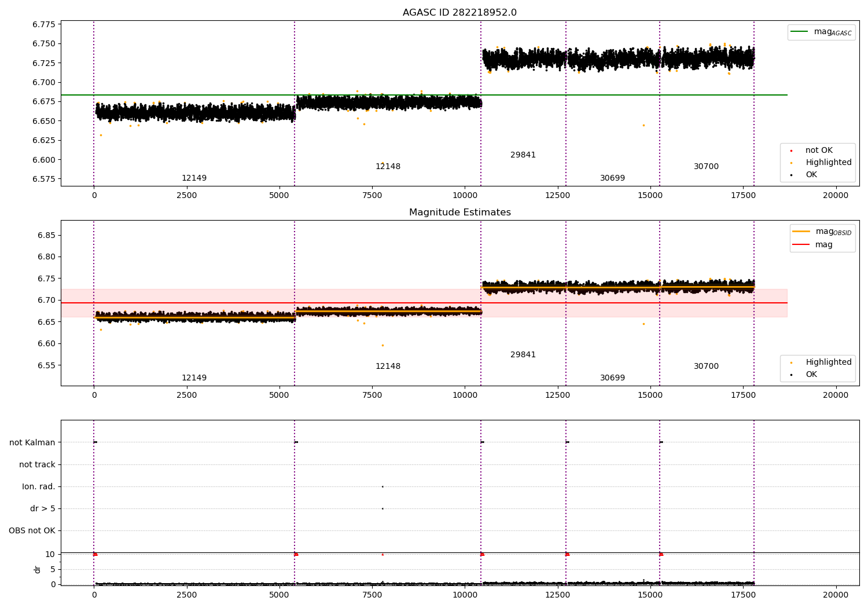Image resolution: width=868 pixels, height=608 pixels.
Task: Click the 6.70 y-axis tick label
Action: click(x=46, y=300)
